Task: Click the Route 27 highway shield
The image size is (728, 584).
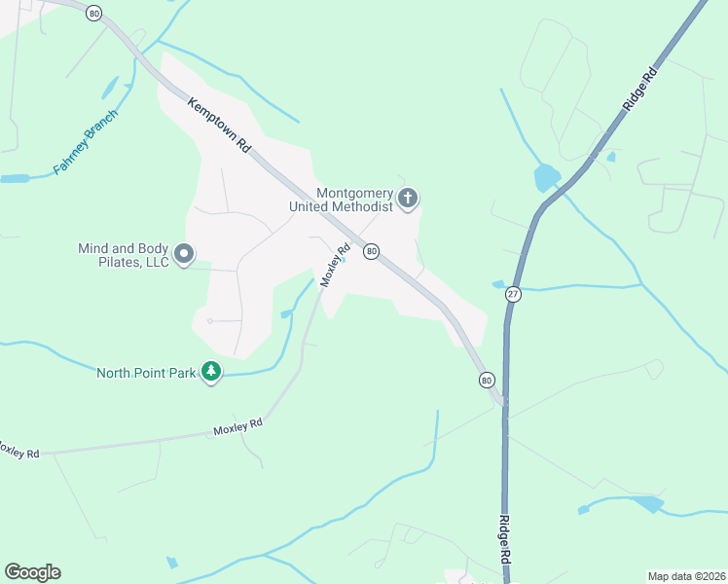Action: point(513,294)
